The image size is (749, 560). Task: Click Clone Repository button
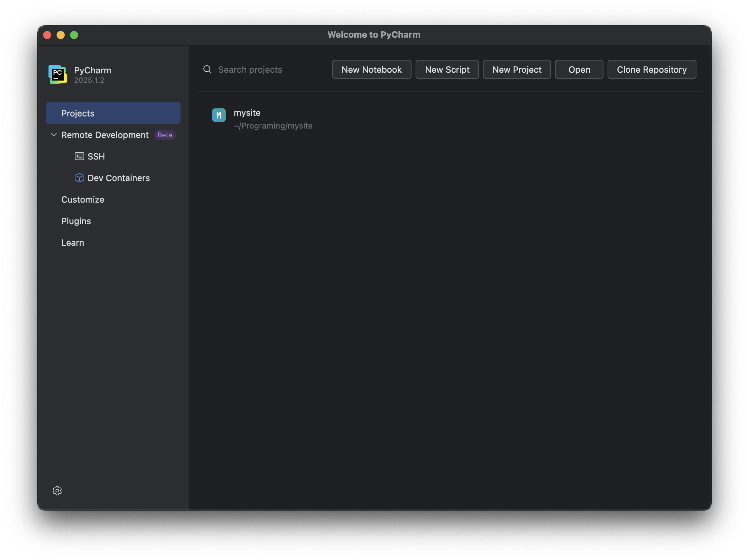[x=651, y=69]
